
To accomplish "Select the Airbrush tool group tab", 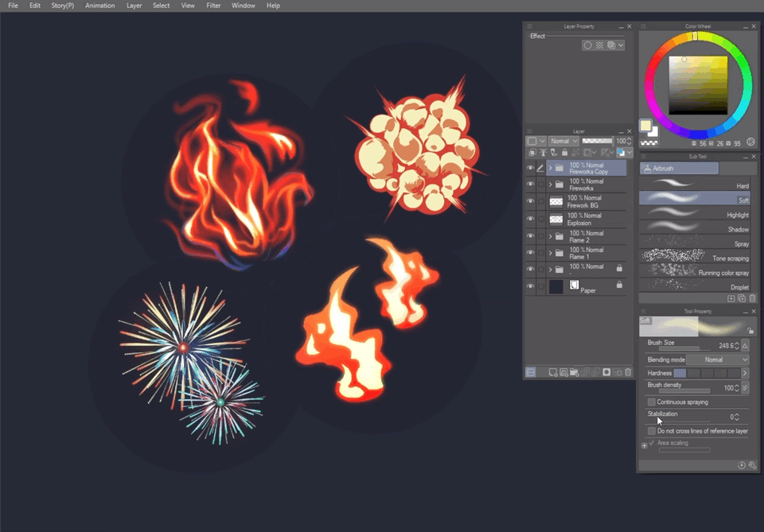I will (679, 169).
